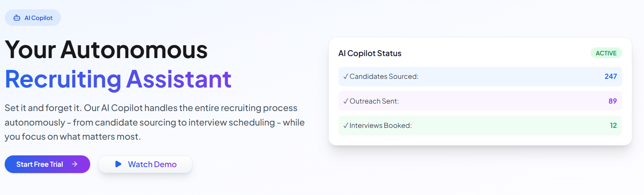Click the ACTIVE status badge
Image resolution: width=644 pixels, height=195 pixels.
coord(606,53)
